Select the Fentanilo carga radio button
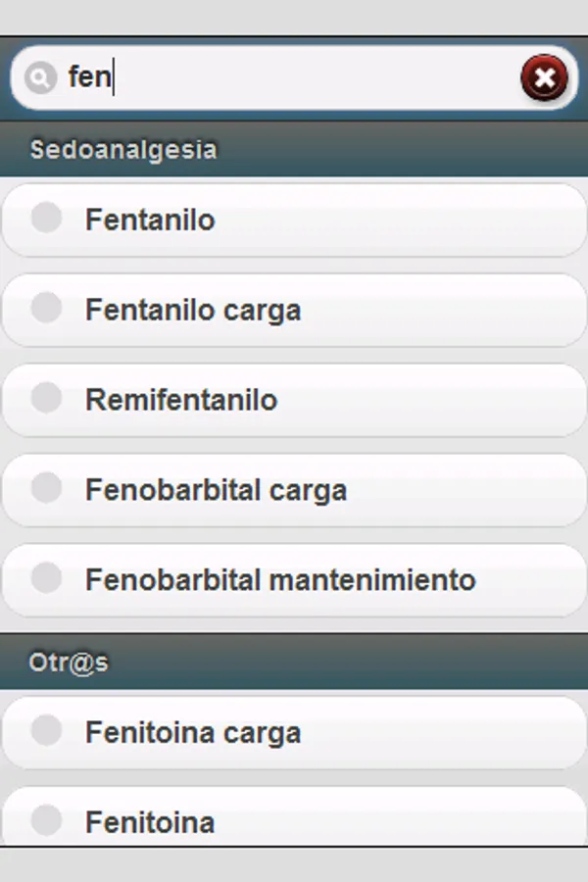Viewport: 588px width, 882px height. [x=46, y=308]
